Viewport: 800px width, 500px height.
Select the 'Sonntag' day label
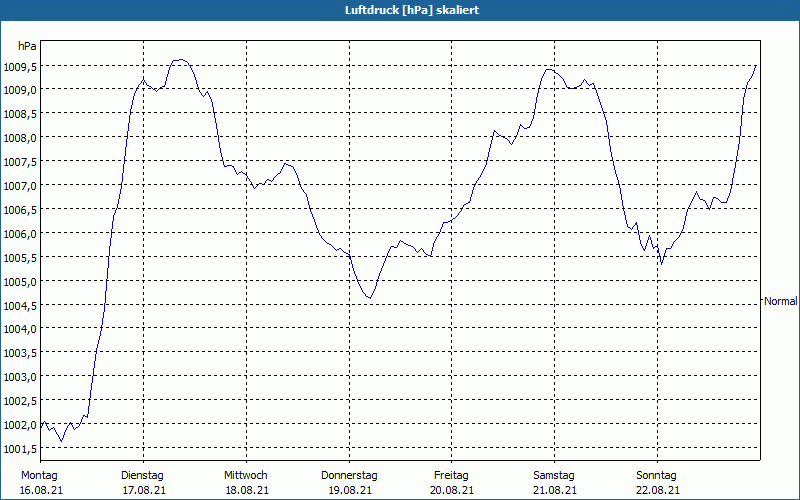[656, 476]
